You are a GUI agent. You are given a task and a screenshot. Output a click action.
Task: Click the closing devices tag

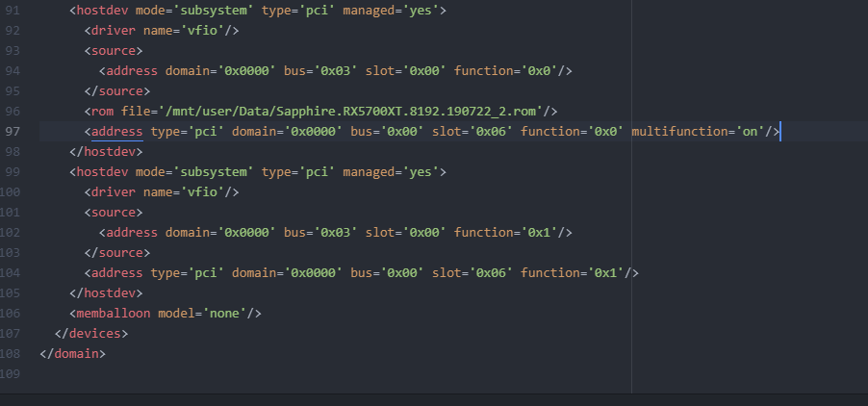[x=91, y=334]
